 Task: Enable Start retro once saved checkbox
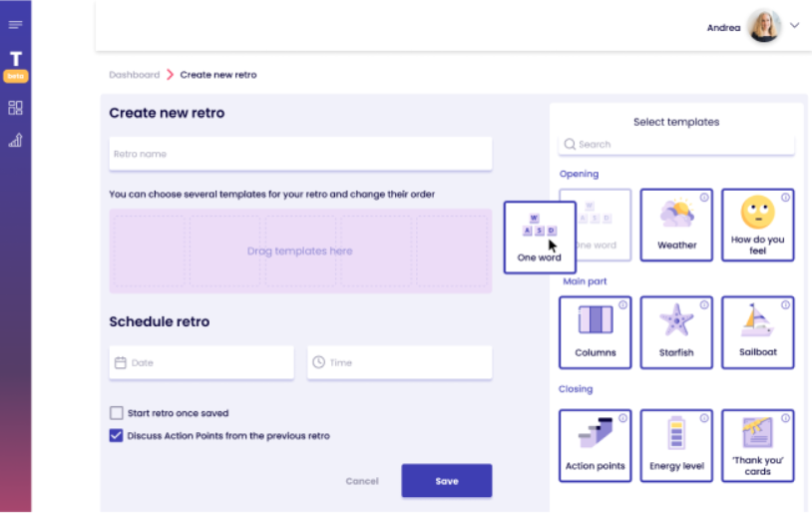[x=116, y=413]
